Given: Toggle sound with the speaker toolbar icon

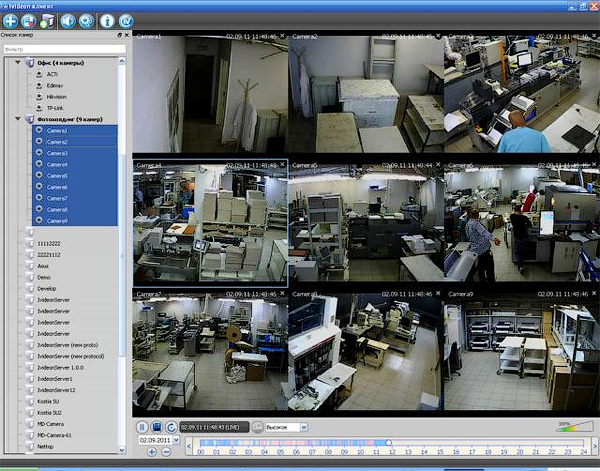Looking at the screenshot, I should [68, 19].
